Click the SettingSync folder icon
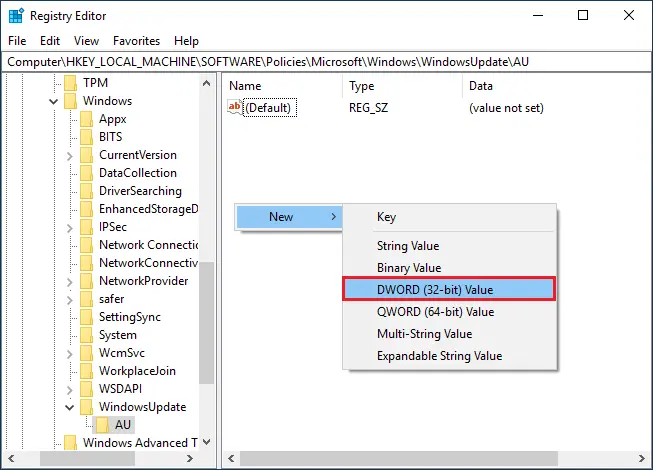The width and height of the screenshot is (653, 470). (86, 317)
